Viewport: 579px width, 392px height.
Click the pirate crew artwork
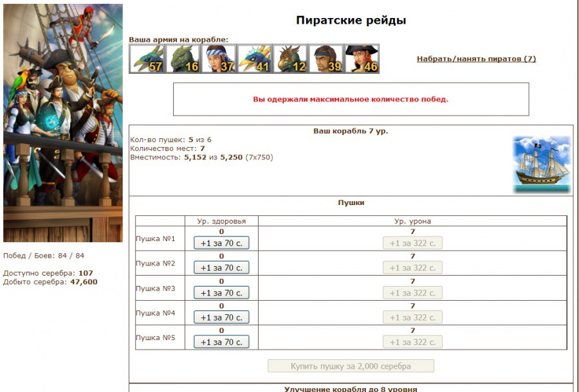pyautogui.click(x=63, y=123)
